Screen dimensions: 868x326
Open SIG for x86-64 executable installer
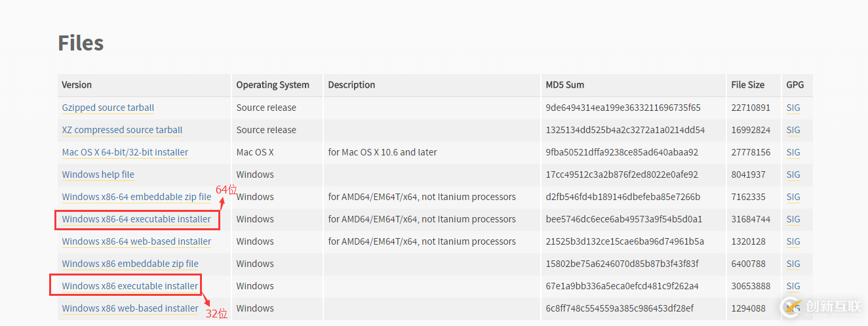click(793, 219)
